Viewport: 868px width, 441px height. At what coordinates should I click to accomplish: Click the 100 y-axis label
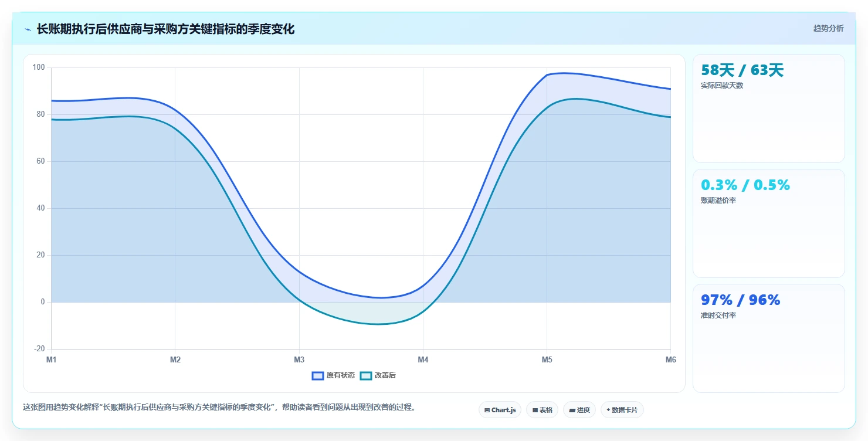click(39, 67)
